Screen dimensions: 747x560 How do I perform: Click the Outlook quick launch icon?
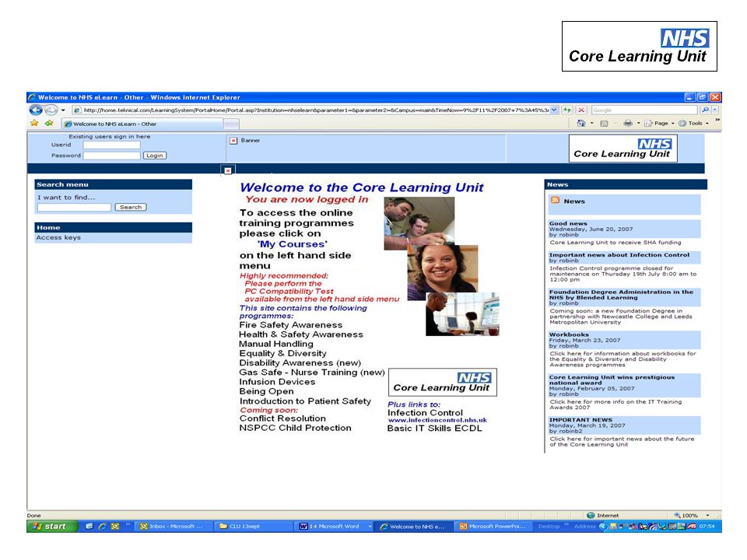115,527
